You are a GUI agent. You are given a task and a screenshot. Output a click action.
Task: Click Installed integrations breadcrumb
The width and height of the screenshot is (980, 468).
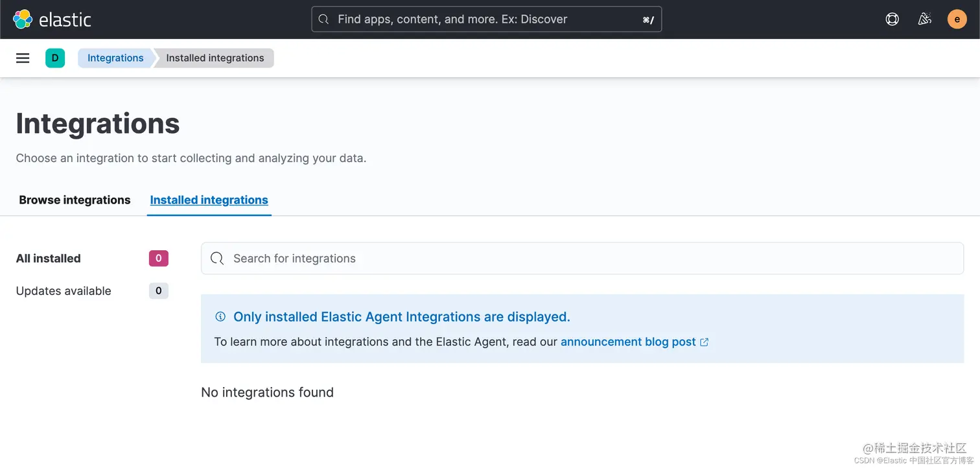tap(215, 58)
